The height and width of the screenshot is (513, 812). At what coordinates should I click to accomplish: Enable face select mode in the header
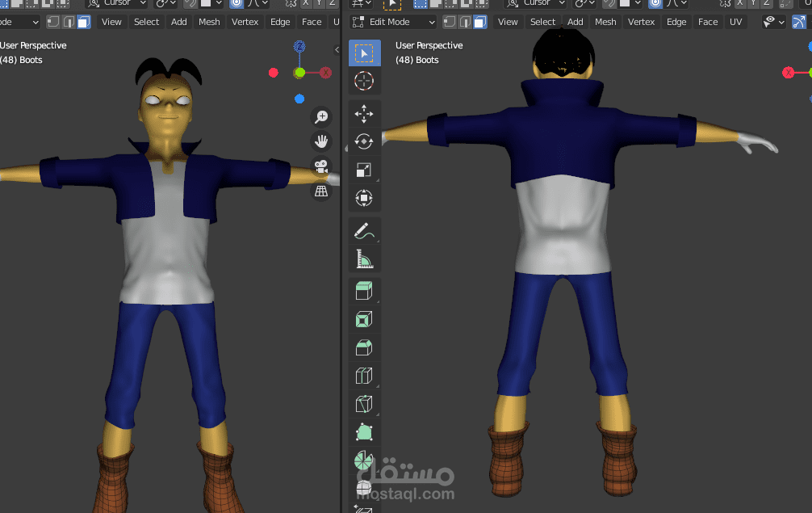click(x=480, y=22)
